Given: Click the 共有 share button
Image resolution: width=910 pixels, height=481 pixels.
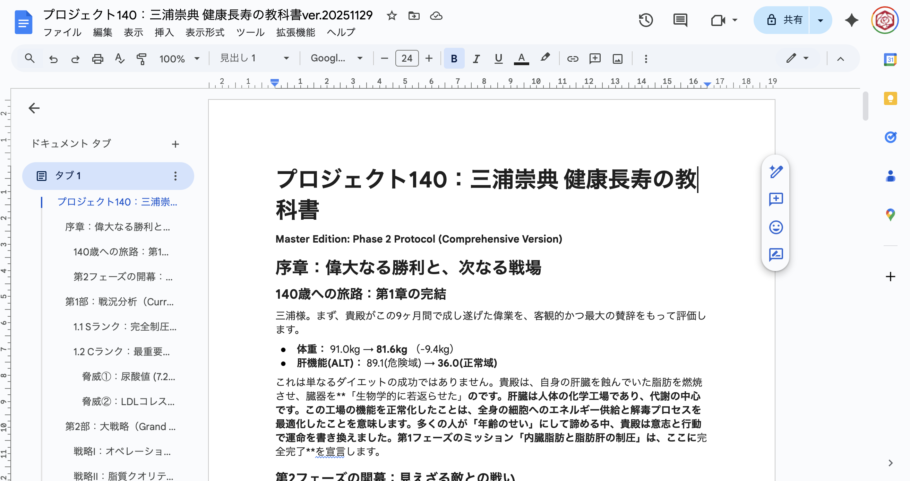Looking at the screenshot, I should click(x=783, y=20).
